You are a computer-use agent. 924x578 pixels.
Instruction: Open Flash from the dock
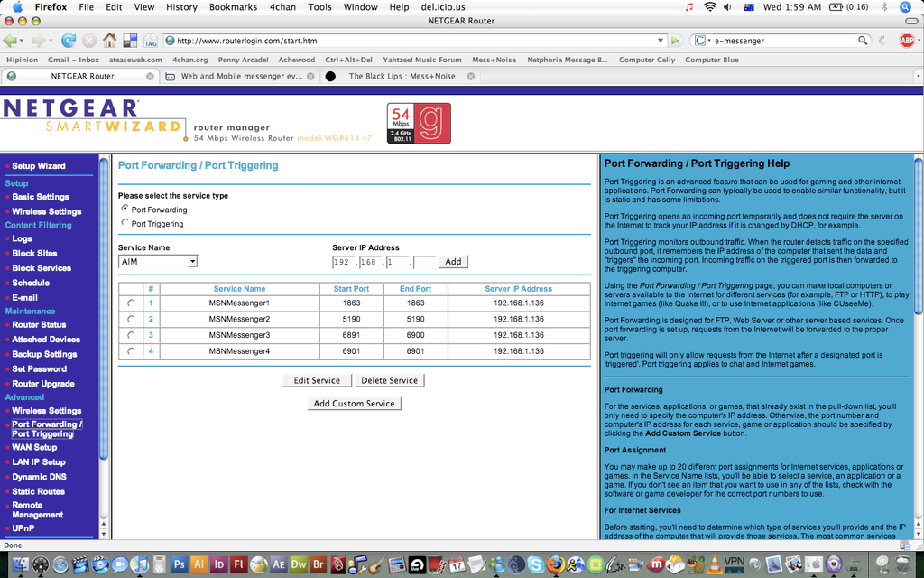tap(238, 564)
